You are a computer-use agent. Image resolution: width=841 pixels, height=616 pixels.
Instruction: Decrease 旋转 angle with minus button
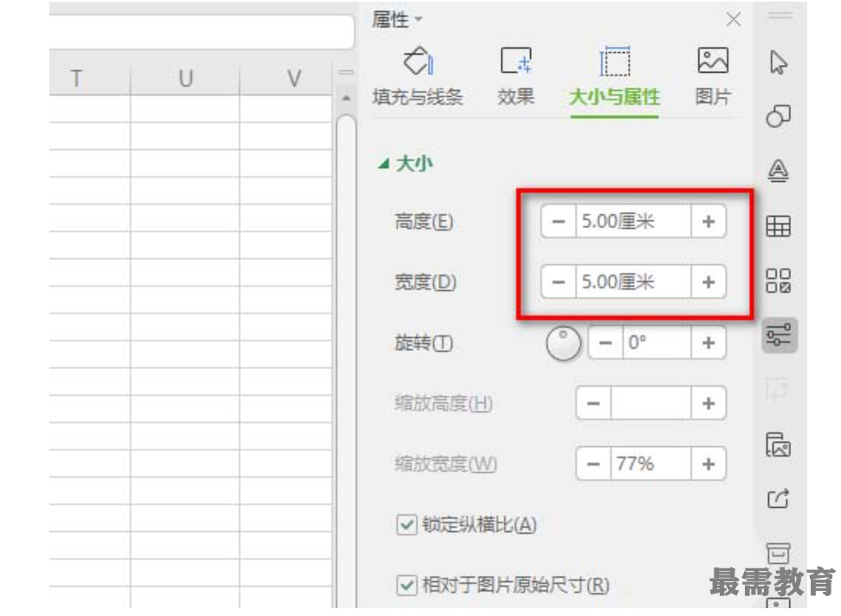pos(605,342)
